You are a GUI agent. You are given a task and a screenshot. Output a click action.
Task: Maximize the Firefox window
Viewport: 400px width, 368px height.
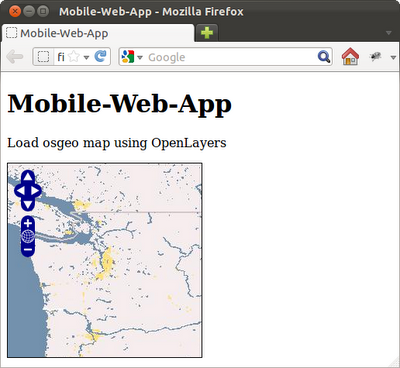pos(43,12)
